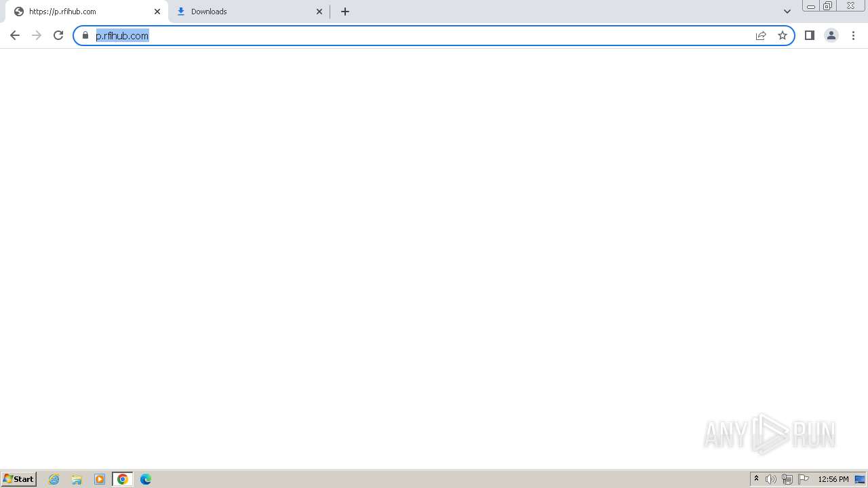Open the profile account menu

coord(831,35)
